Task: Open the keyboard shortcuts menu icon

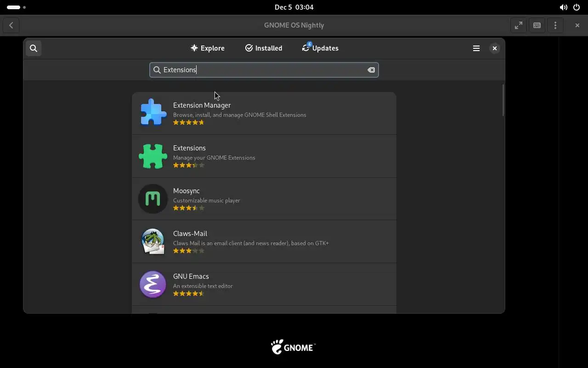Action: (537, 25)
